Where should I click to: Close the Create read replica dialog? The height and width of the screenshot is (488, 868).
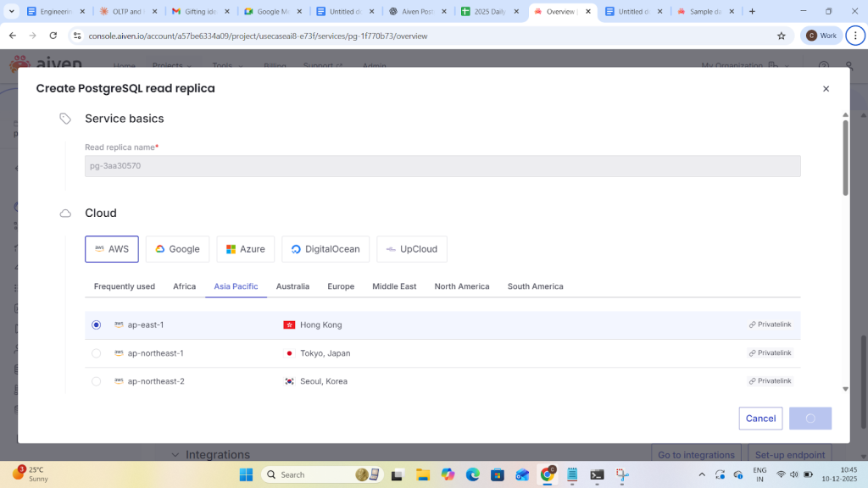coord(826,89)
